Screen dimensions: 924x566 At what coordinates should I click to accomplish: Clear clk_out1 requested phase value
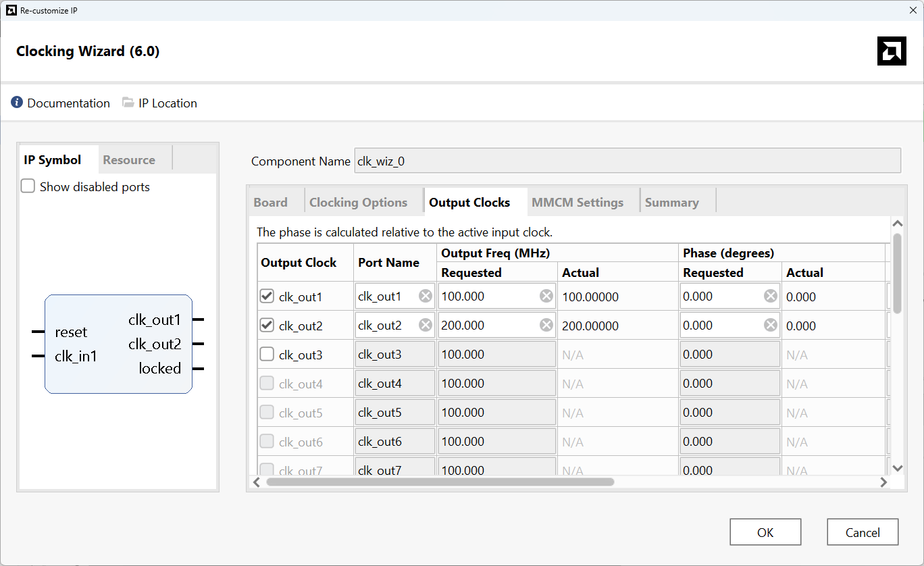pos(770,297)
